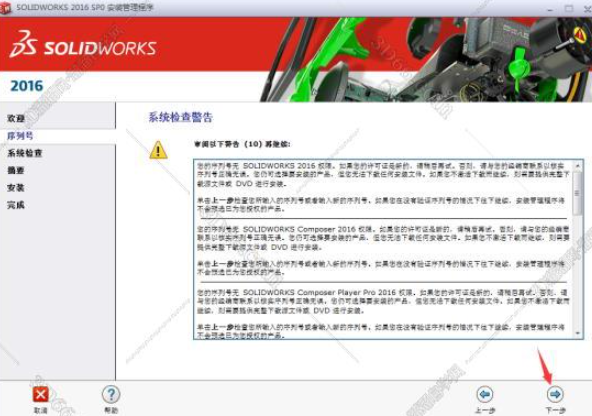
Task: Select the 序列号 step in sidebar
Action: point(20,136)
